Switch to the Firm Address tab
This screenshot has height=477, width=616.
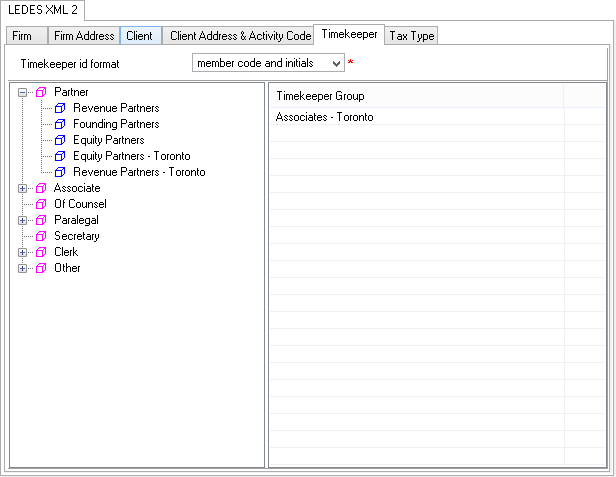(x=84, y=36)
